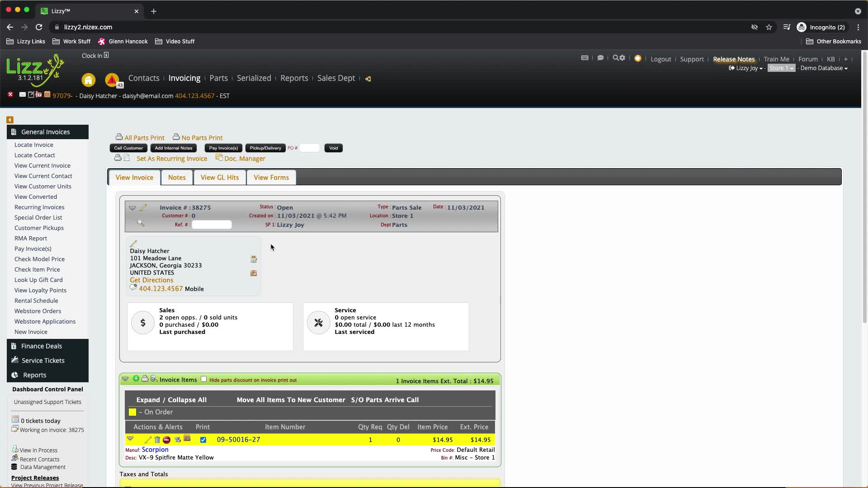Edit line item with the pencil icon
The width and height of the screenshot is (868, 488).
click(148, 440)
